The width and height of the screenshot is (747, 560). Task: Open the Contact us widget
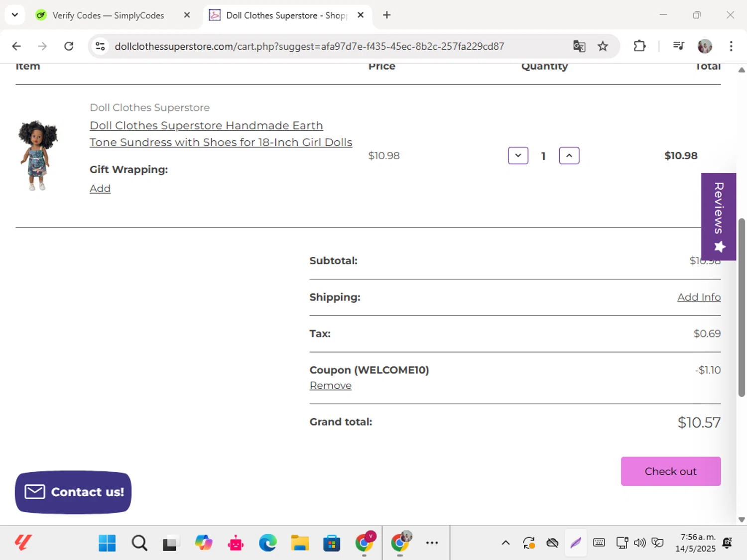click(73, 492)
